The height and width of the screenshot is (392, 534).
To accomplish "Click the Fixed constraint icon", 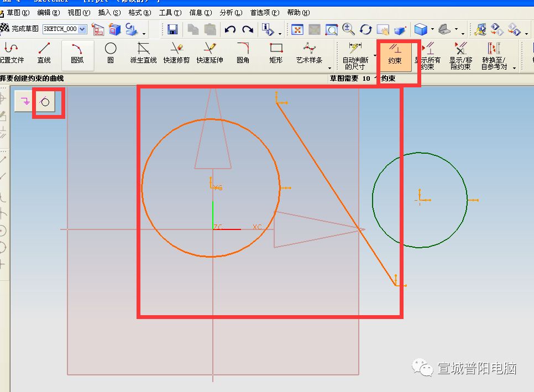I will (25, 101).
